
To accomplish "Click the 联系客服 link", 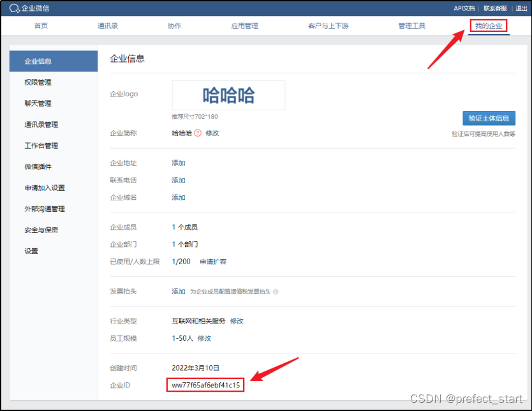I will point(495,8).
